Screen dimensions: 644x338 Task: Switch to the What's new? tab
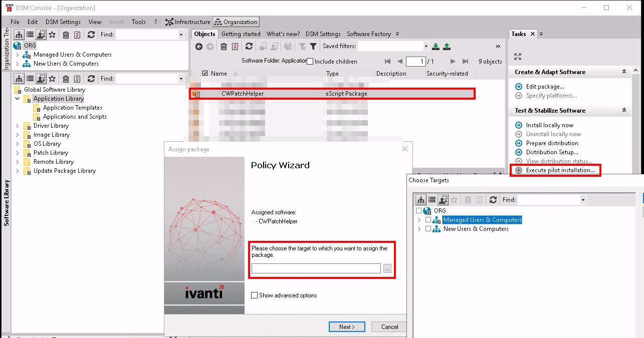[x=283, y=34]
